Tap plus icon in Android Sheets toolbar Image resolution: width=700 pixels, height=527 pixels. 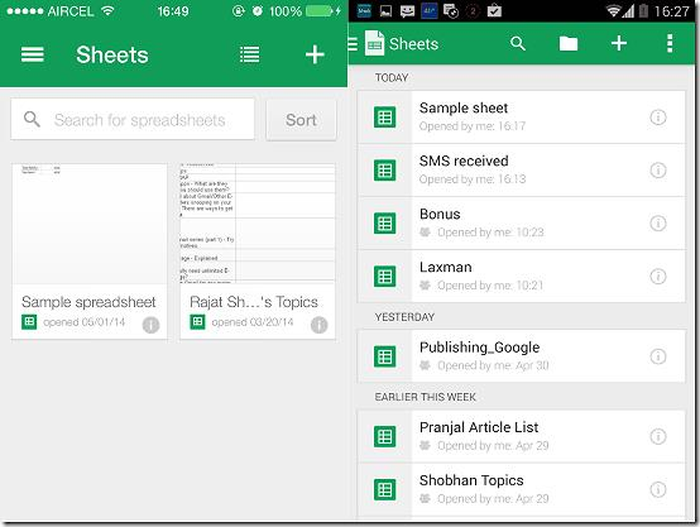pyautogui.click(x=619, y=44)
